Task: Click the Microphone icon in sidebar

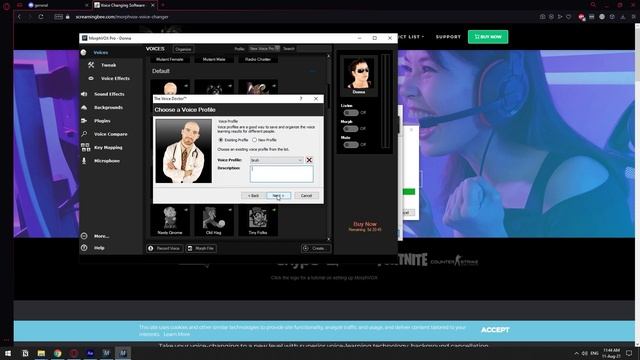Action: [x=84, y=161]
